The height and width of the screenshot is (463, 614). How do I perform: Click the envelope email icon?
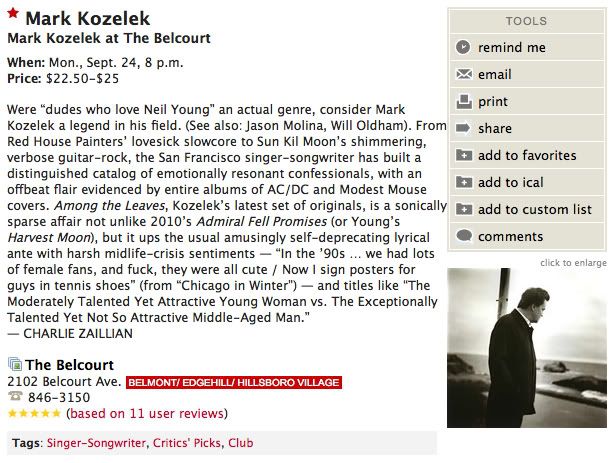pyautogui.click(x=463, y=74)
